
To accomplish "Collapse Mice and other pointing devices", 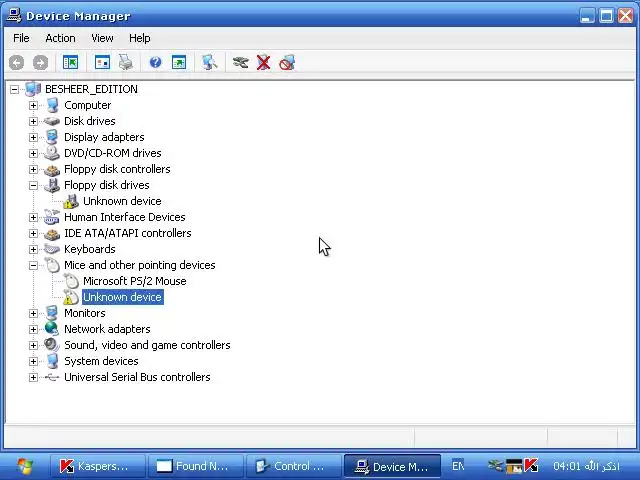I will (x=33, y=265).
